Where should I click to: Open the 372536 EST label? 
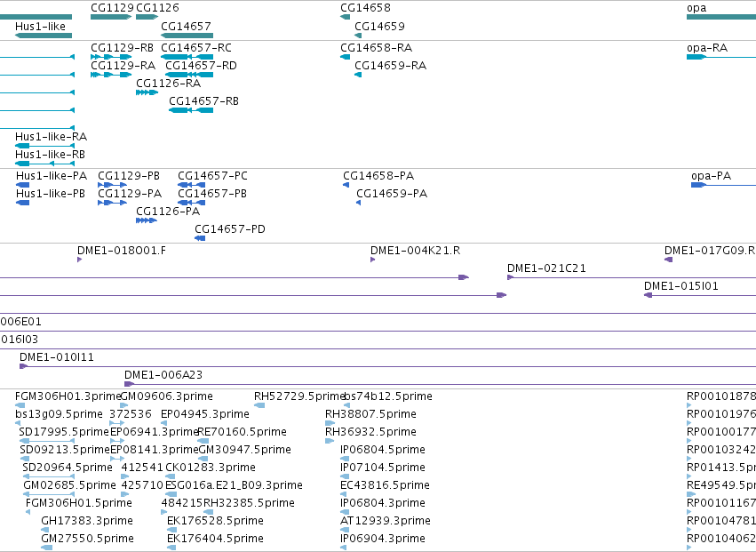coord(131,414)
